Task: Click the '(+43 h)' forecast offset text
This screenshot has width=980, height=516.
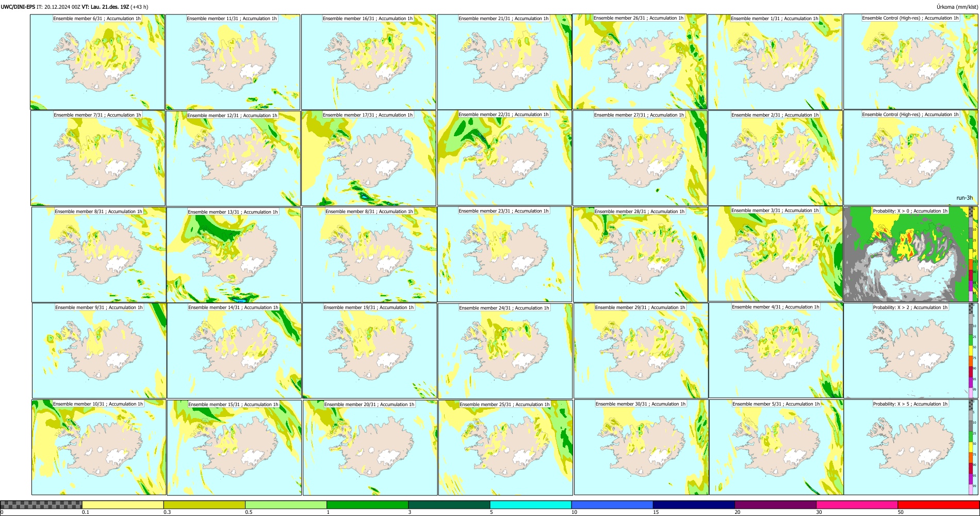Action: click(x=139, y=7)
